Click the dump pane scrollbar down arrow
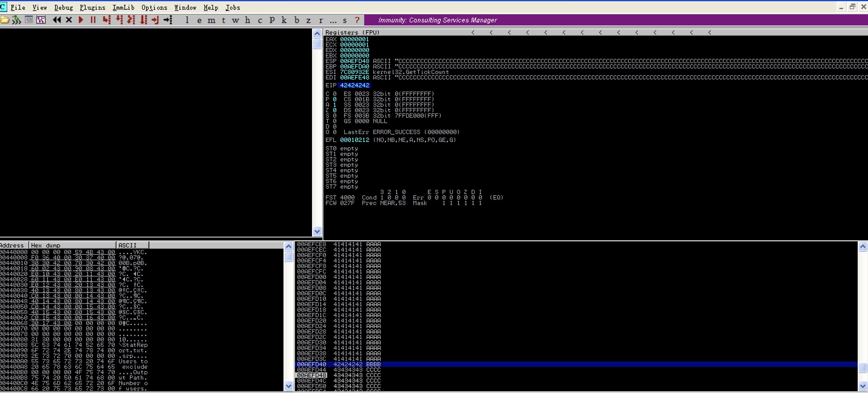The width and height of the screenshot is (868, 393). [288, 386]
